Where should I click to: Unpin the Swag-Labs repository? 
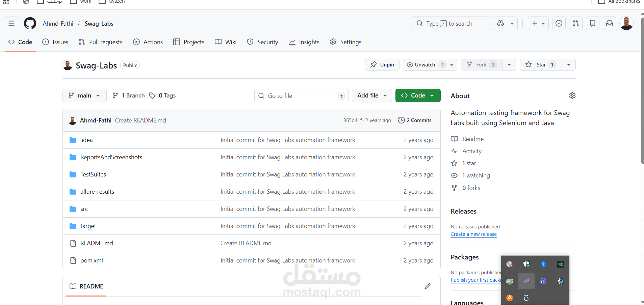click(x=382, y=64)
